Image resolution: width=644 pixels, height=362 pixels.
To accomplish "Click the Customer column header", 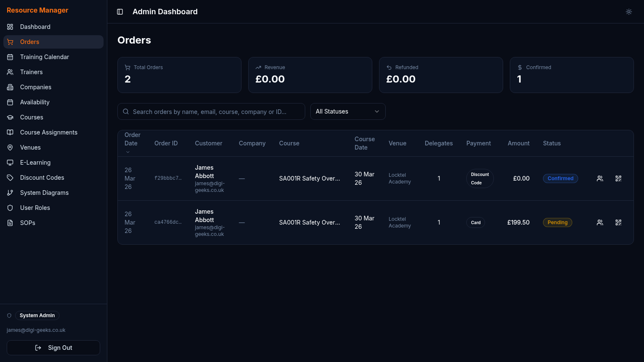I will tap(208, 143).
